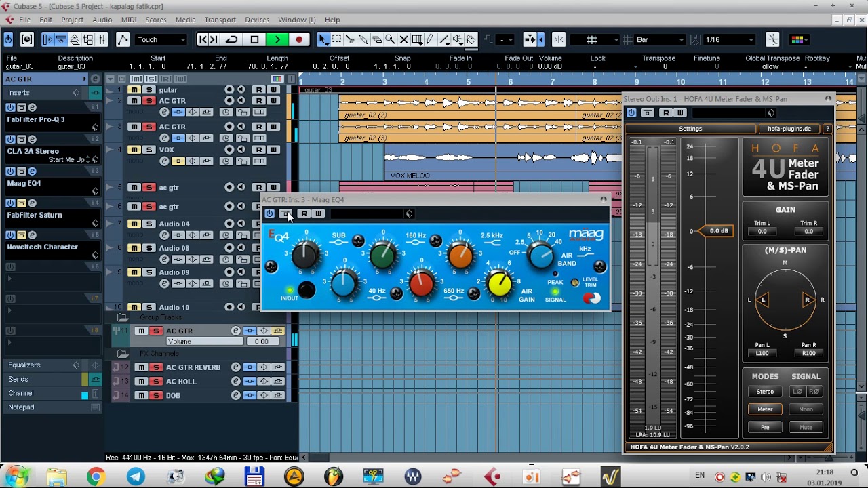
Task: Click the Show Inspector toolbar icon
Action: tap(47, 39)
